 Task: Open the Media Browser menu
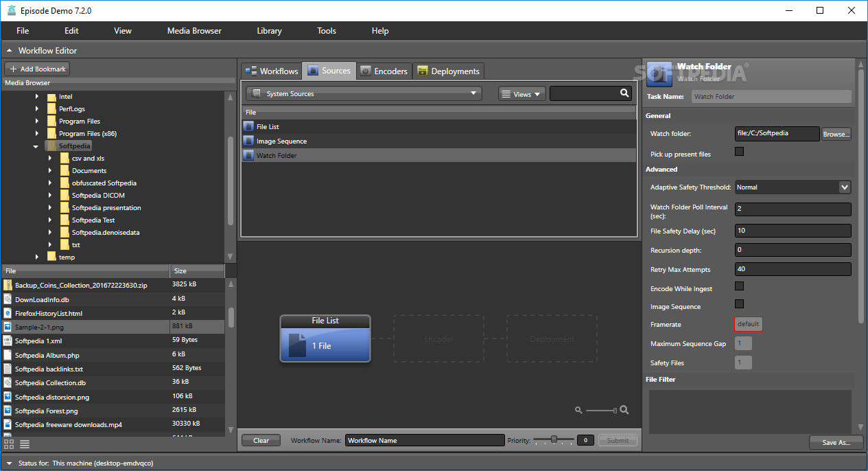coord(194,31)
